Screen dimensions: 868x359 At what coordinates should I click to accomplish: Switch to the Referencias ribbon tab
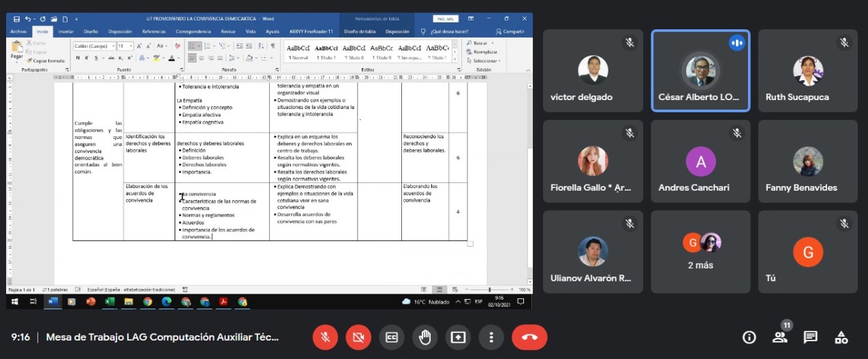coord(154,31)
